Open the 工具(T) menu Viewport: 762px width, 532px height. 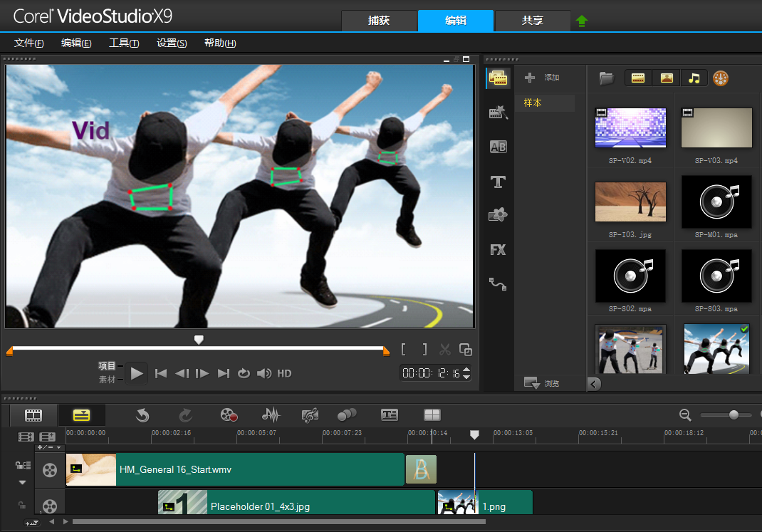click(x=124, y=43)
